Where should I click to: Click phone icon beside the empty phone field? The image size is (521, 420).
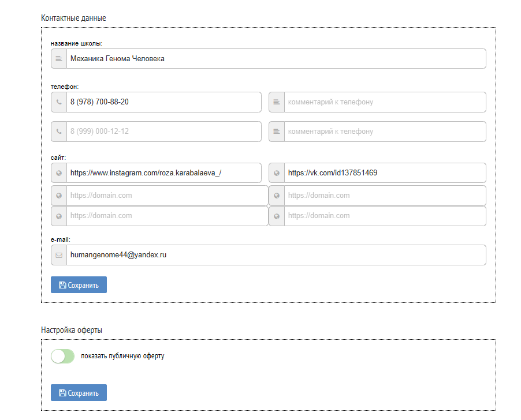(59, 132)
